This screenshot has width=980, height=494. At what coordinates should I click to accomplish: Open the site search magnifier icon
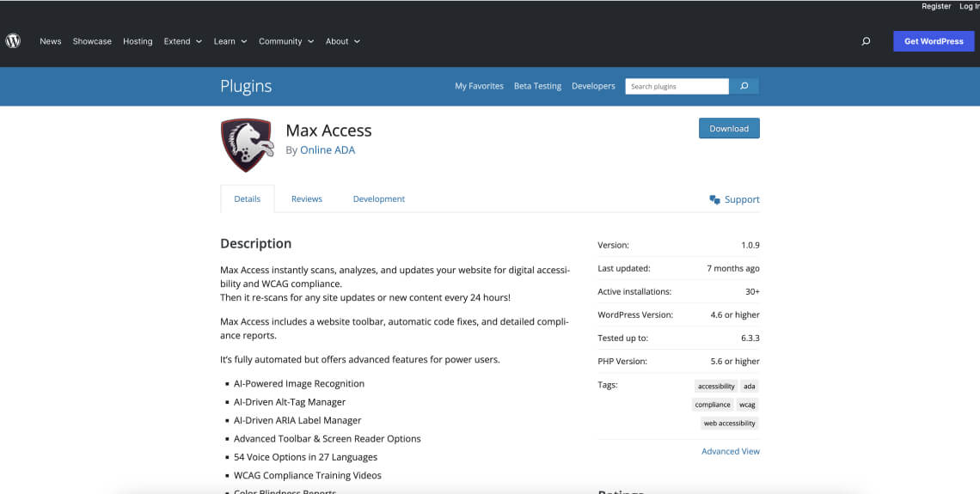(866, 41)
